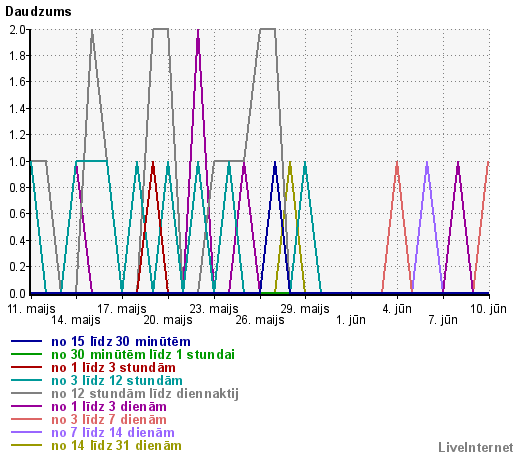Select the 'no 3 līdz 7 dienām' legend entry
The image size is (520, 457).
[x=109, y=420]
